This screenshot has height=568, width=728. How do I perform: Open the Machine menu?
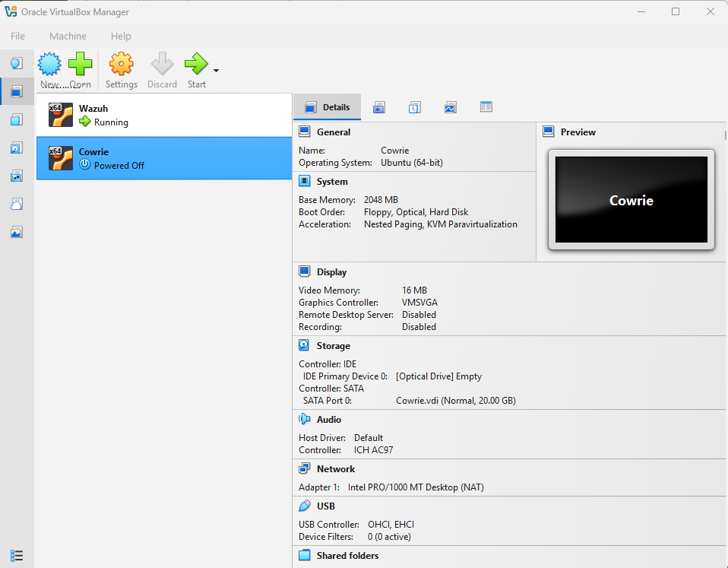click(68, 36)
